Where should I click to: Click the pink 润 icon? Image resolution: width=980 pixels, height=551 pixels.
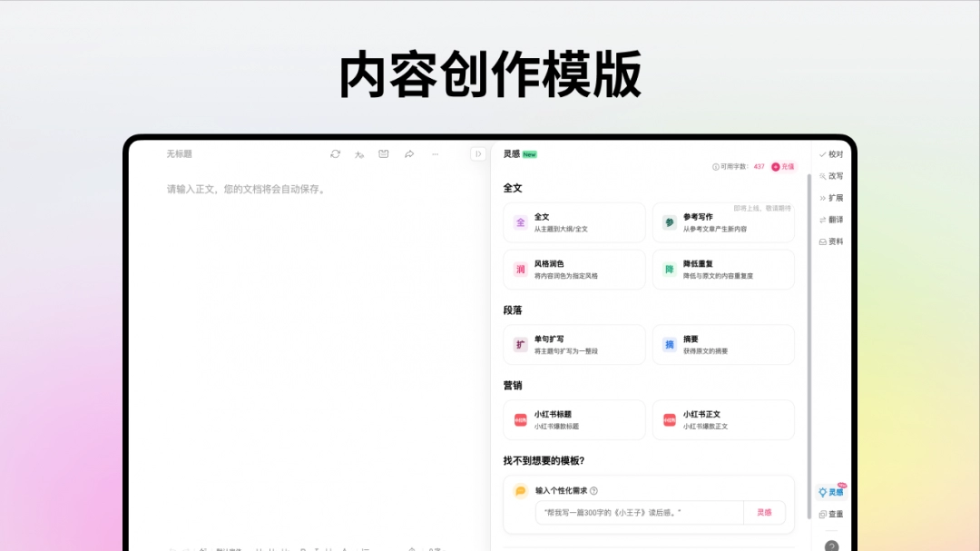click(520, 270)
